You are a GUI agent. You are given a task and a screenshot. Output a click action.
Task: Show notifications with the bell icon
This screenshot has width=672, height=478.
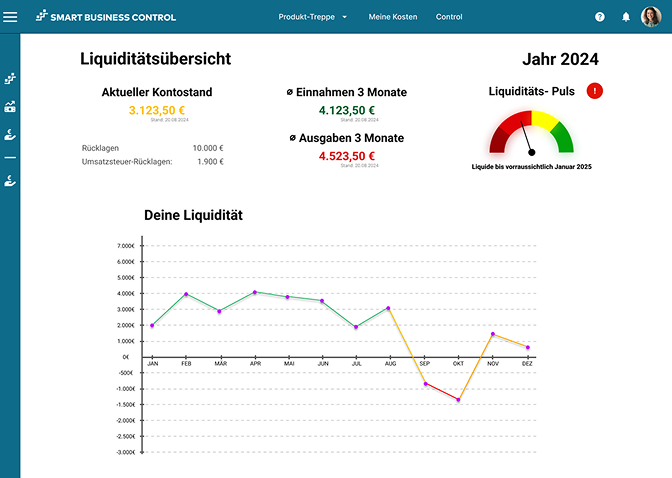(x=626, y=17)
